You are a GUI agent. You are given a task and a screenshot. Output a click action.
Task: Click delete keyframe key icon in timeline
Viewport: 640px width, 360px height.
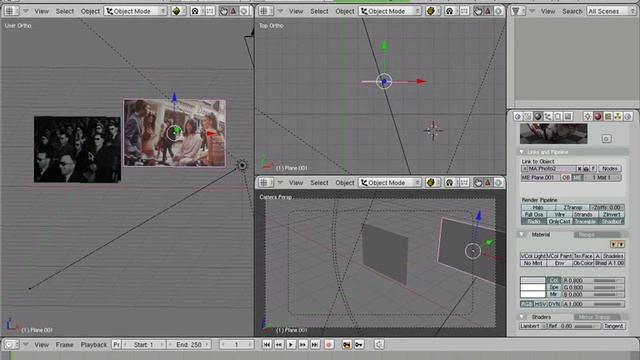tap(359, 345)
